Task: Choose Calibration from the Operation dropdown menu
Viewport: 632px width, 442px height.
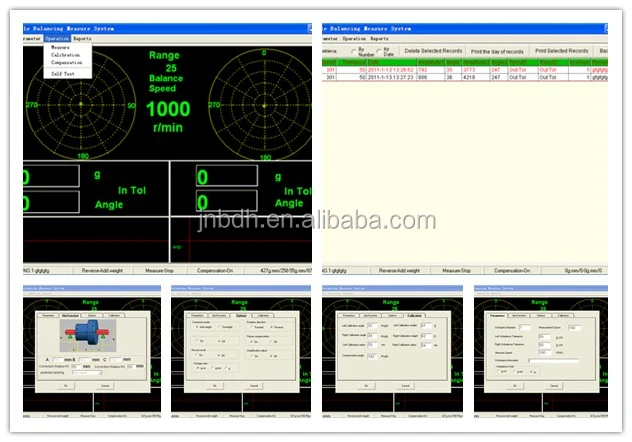Action: pos(65,55)
